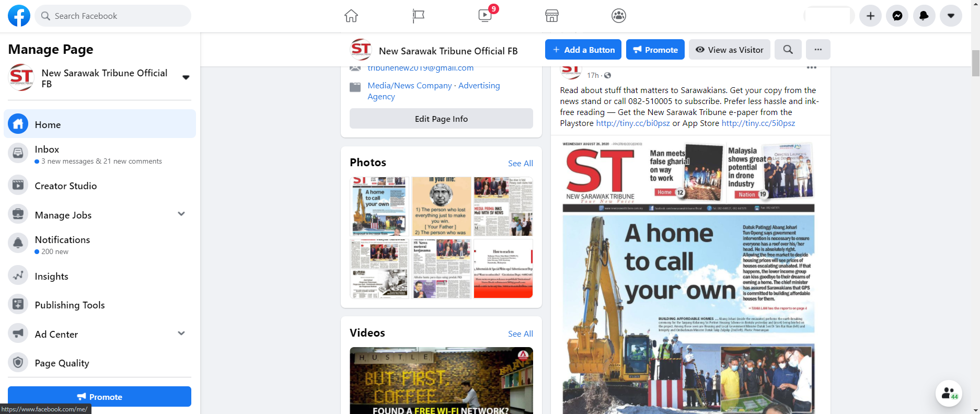Select Insights in the sidebar menu
Viewport: 980px width, 414px height.
tap(51, 276)
